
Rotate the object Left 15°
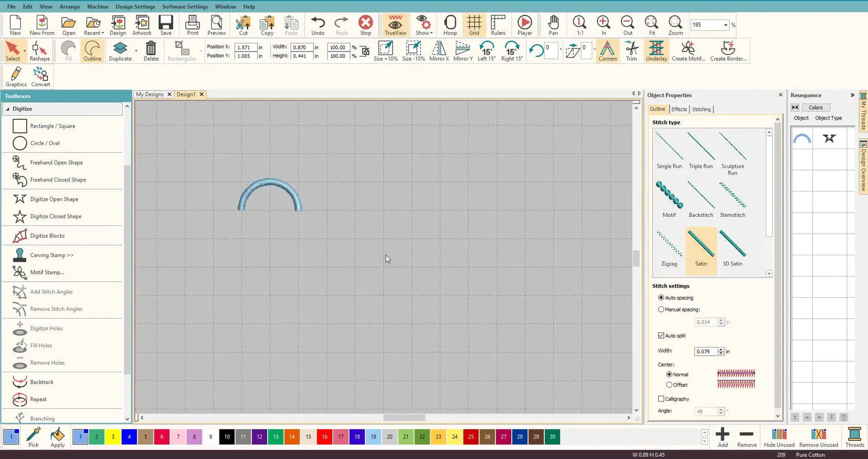click(487, 51)
